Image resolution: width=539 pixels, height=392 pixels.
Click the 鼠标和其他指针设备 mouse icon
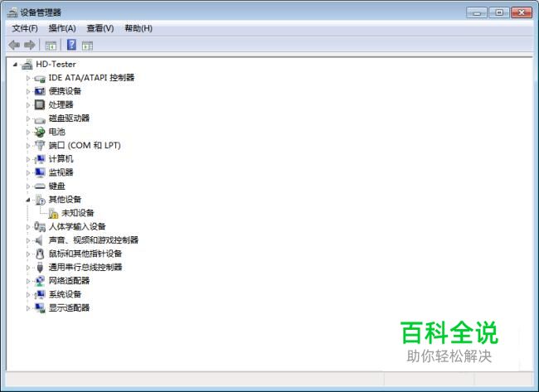40,254
